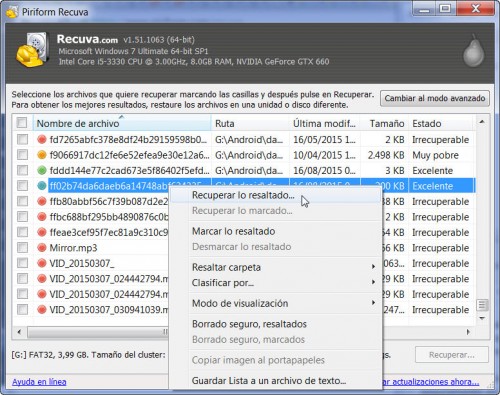Check the box for fd7265abfc378e8df24b file
Screen dimensions: 500x395
(x=22, y=139)
